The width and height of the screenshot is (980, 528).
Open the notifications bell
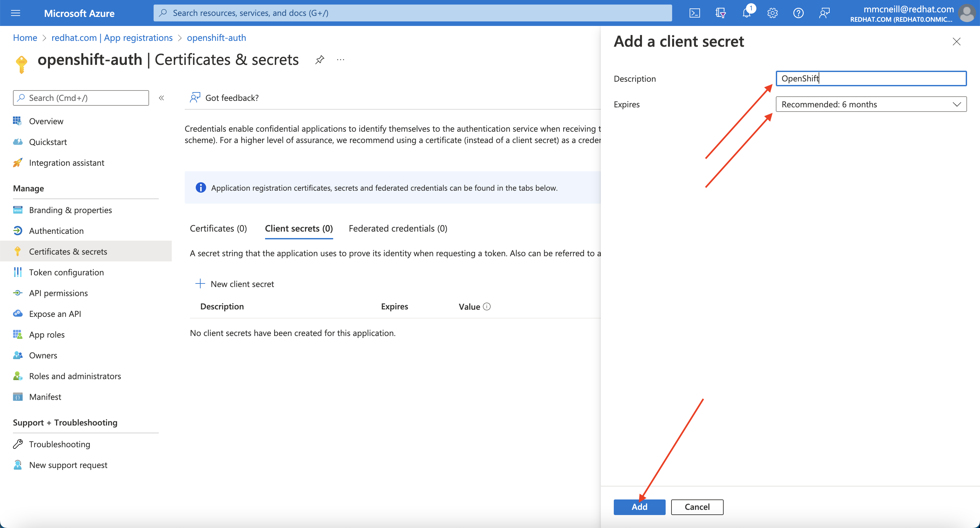[x=746, y=13]
